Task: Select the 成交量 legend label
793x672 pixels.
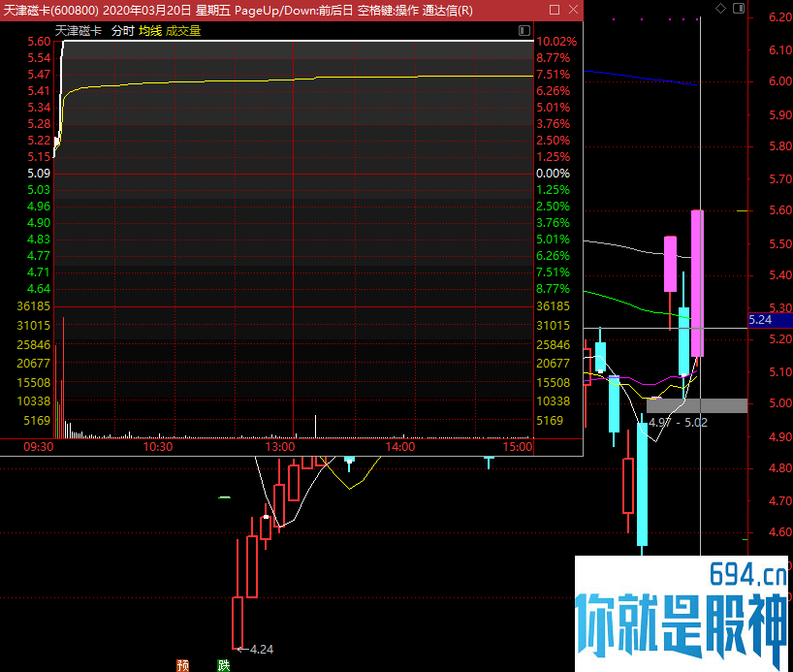Action: pos(183,31)
